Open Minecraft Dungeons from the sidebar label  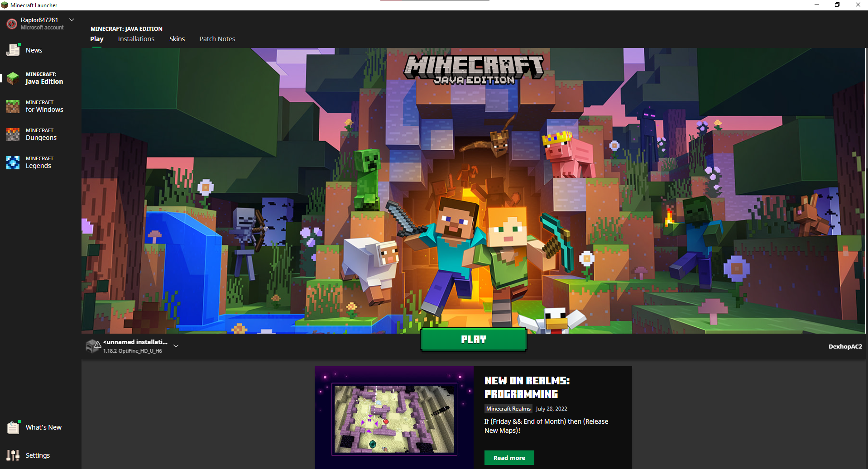[x=41, y=134]
